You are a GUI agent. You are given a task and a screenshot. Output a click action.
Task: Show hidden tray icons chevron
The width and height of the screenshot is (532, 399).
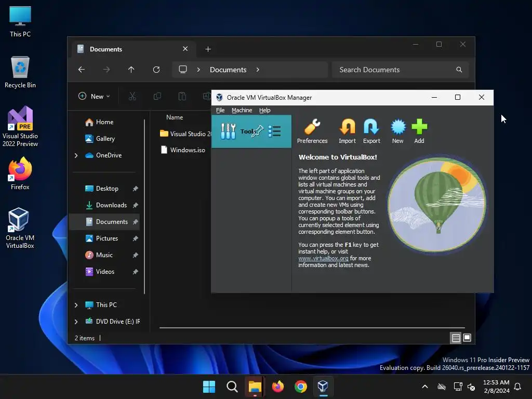pos(425,387)
